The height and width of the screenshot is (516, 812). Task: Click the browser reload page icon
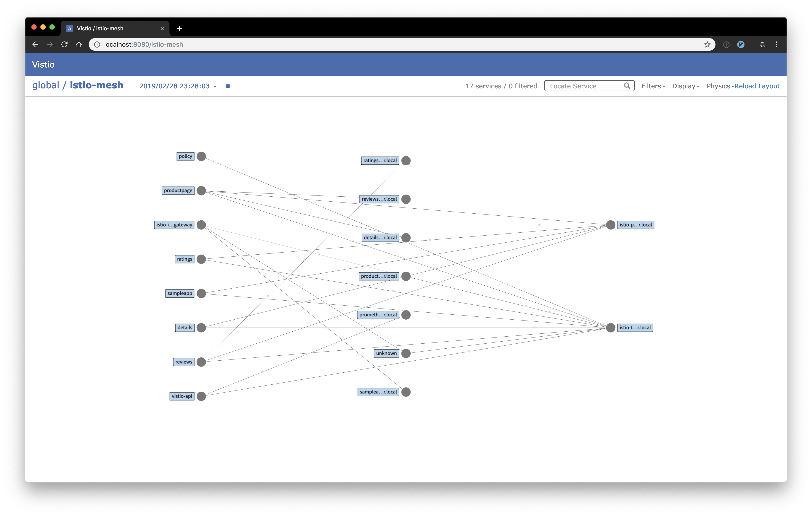[64, 44]
